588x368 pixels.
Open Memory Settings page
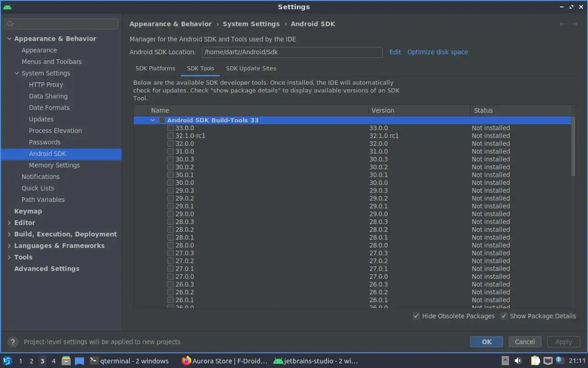54,165
